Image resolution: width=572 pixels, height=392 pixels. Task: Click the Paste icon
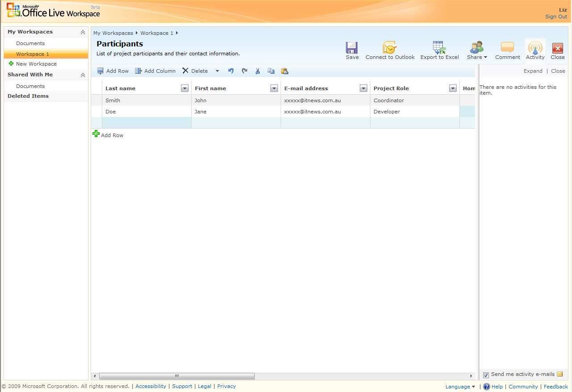[285, 71]
